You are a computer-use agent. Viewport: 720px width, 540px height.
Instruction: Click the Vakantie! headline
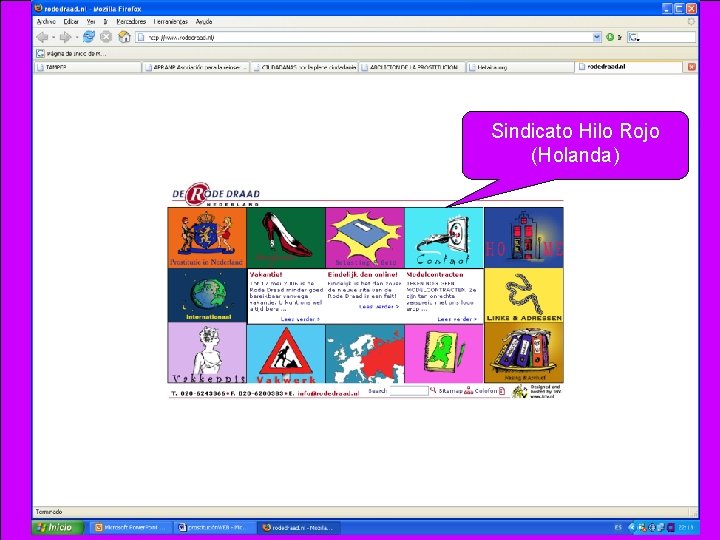click(x=266, y=275)
